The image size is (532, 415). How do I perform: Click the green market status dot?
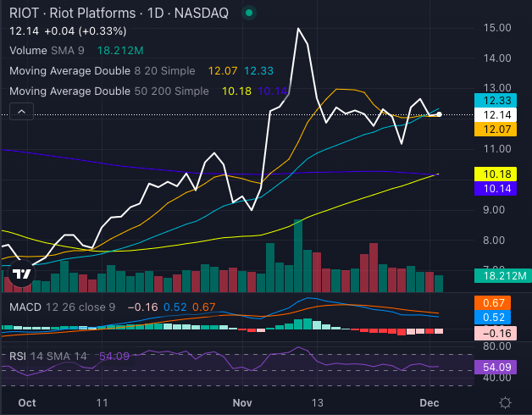247,14
